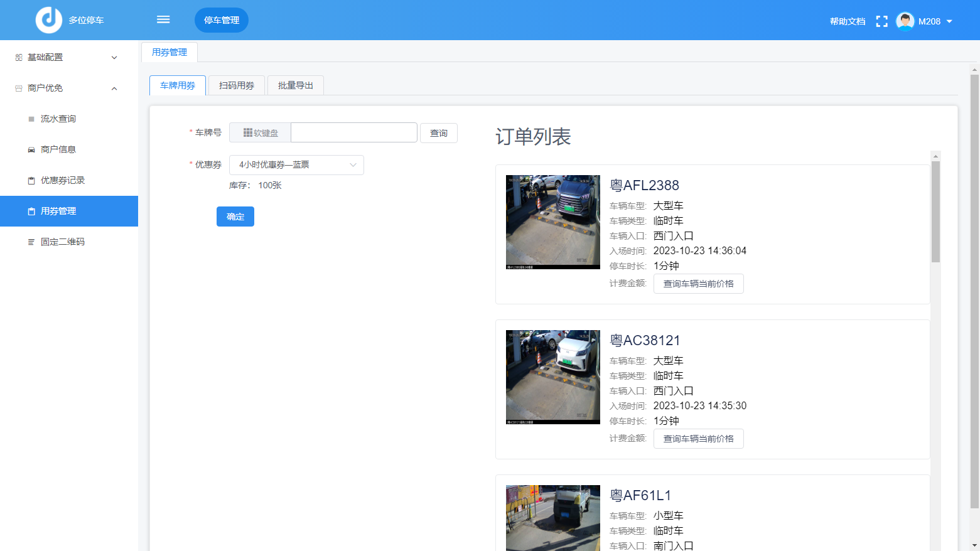The image size is (980, 551).
Task: Expand the 基础配置 chevron
Action: [114, 58]
